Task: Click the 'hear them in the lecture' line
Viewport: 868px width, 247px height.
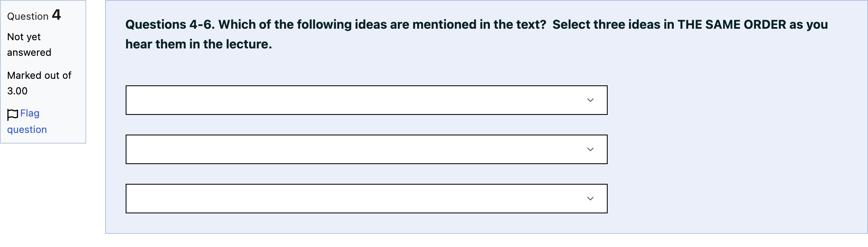Action: pyautogui.click(x=199, y=44)
